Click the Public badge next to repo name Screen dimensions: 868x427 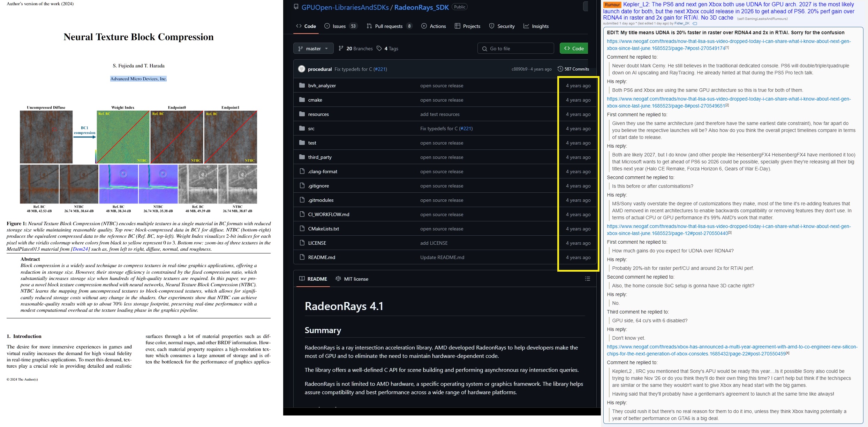(x=460, y=7)
